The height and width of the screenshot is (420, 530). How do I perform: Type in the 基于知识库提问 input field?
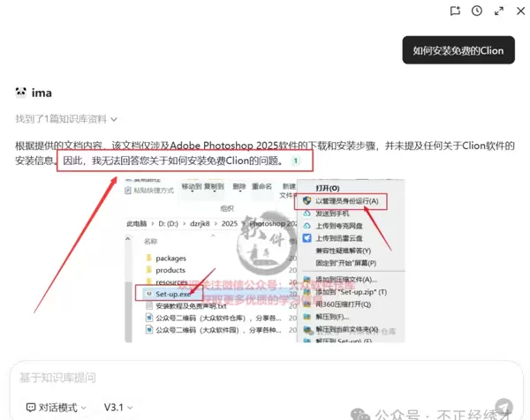[247, 378]
